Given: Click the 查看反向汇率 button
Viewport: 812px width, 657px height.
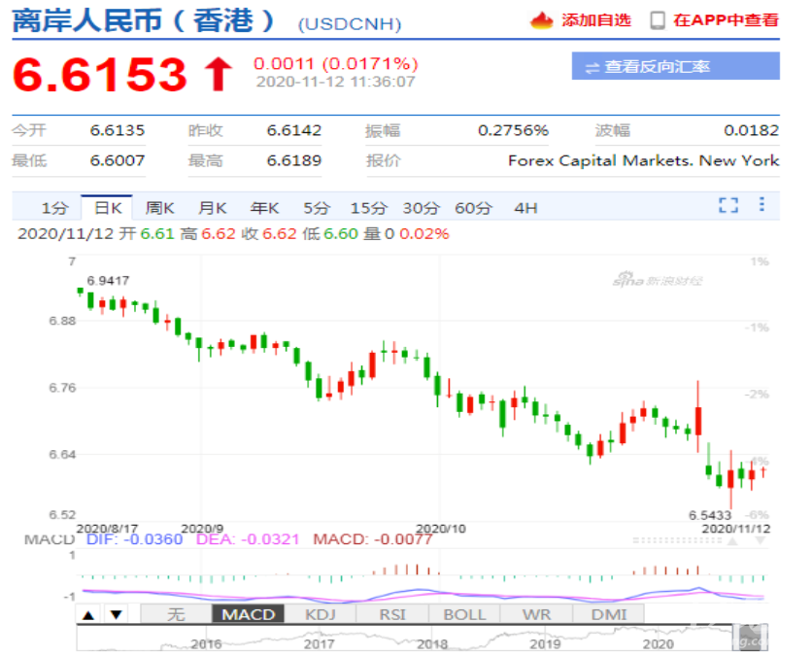Looking at the screenshot, I should (675, 67).
